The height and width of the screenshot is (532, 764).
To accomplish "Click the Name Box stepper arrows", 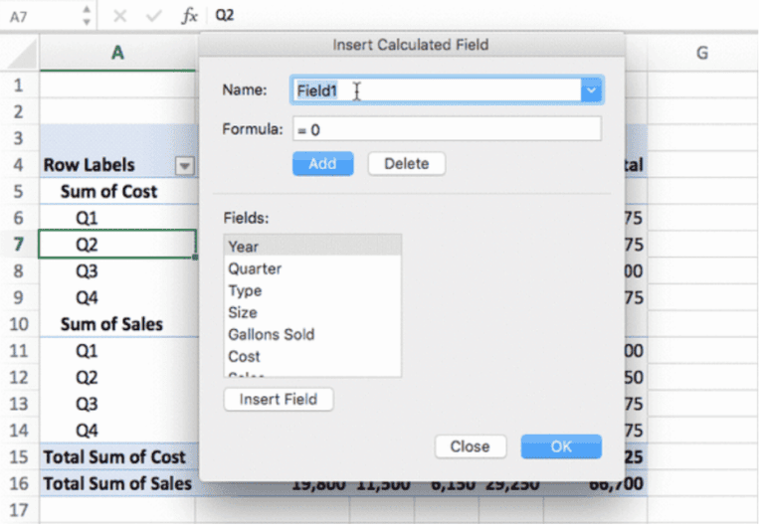I will [x=86, y=16].
